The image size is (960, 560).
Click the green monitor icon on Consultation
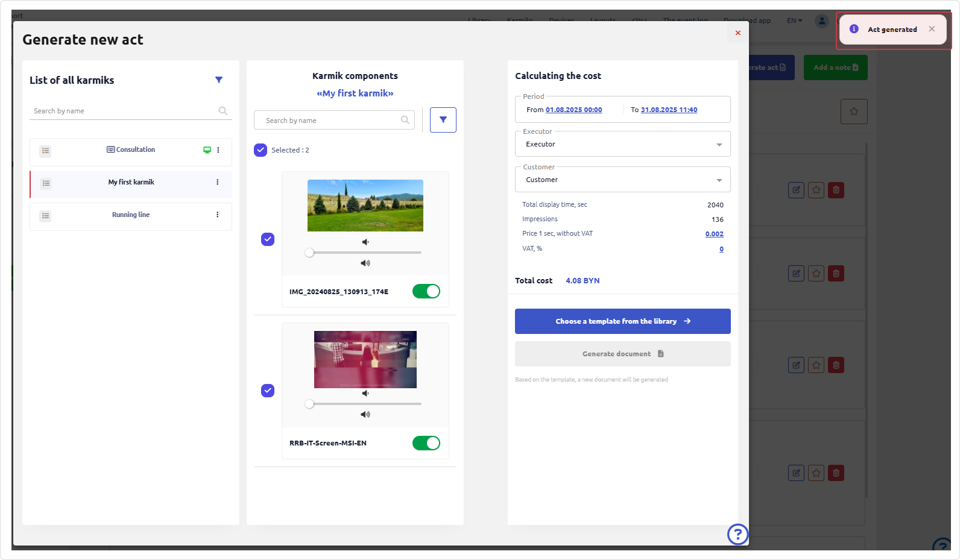[207, 150]
